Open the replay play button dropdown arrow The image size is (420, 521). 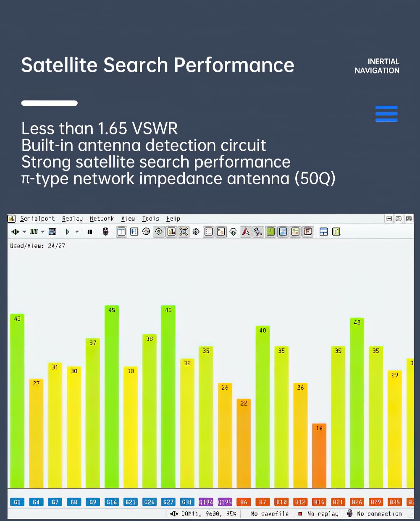[77, 231]
